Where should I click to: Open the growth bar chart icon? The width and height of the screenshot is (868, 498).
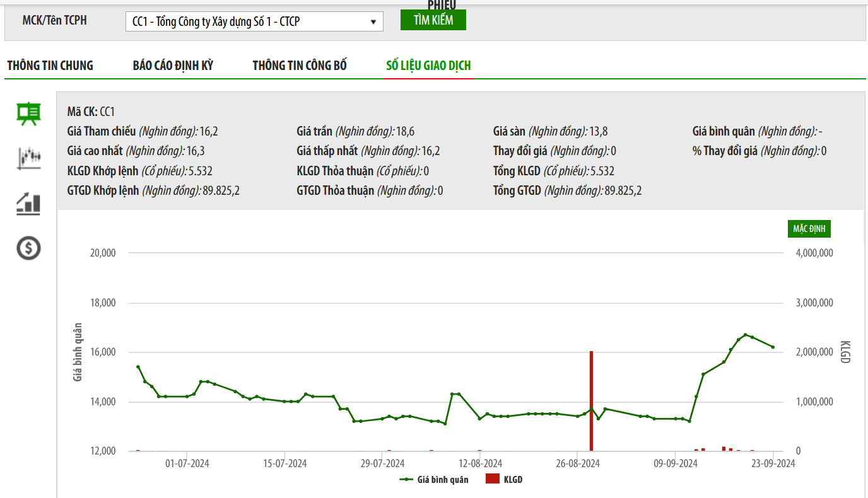pos(28,204)
